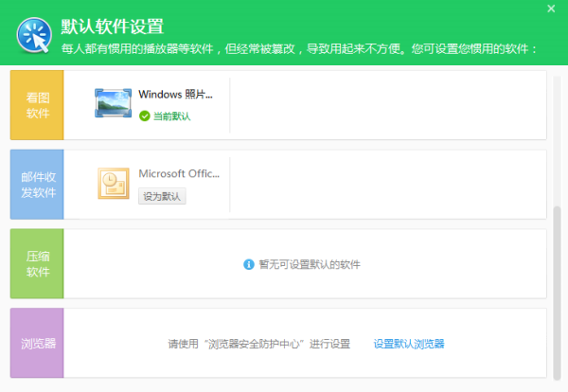Close the default software settings window
Screen dimensions: 568x392
[x=551, y=9]
